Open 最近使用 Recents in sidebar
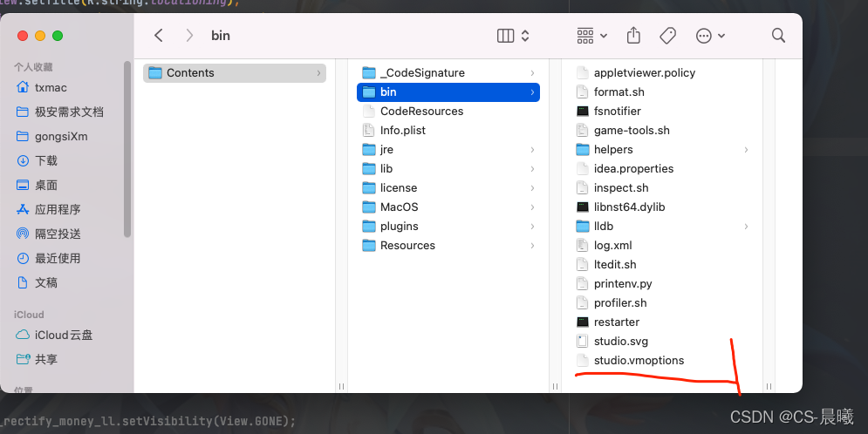 tap(48, 258)
